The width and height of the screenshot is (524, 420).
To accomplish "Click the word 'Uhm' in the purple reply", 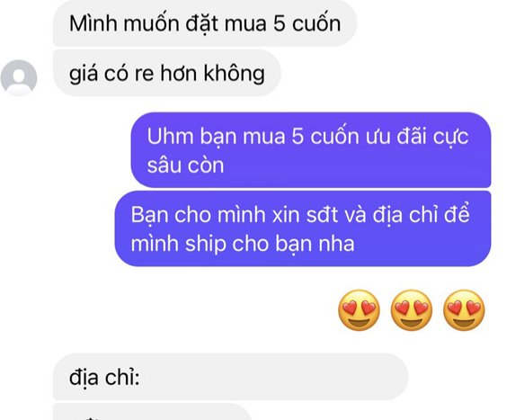I will [x=171, y=137].
